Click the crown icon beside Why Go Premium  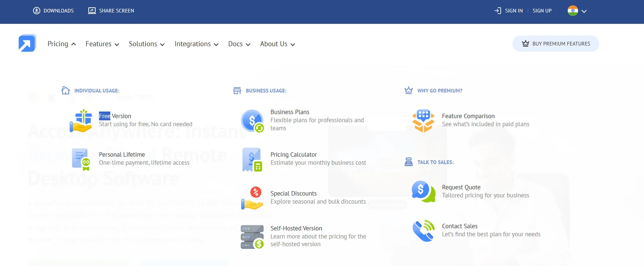click(x=409, y=90)
